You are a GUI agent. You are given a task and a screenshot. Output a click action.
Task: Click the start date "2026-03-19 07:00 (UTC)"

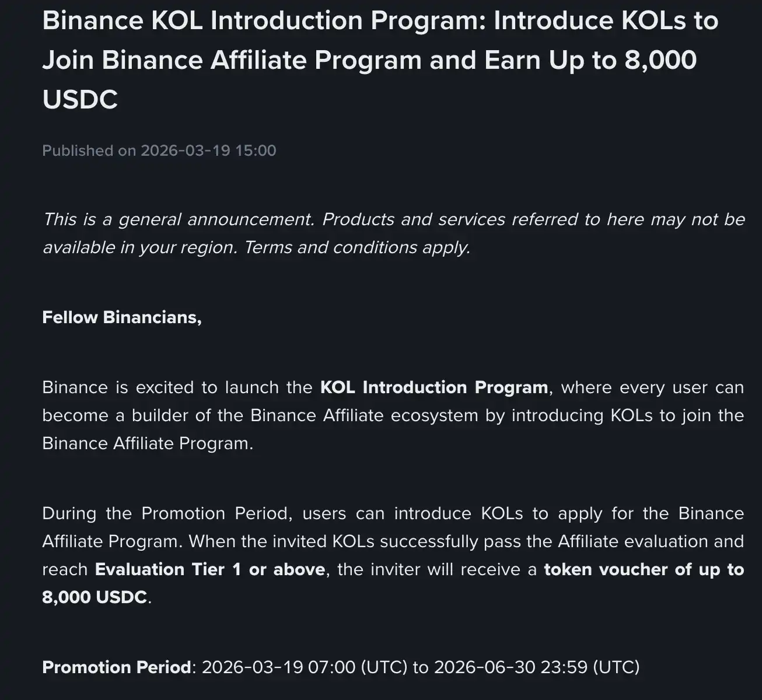(x=304, y=667)
